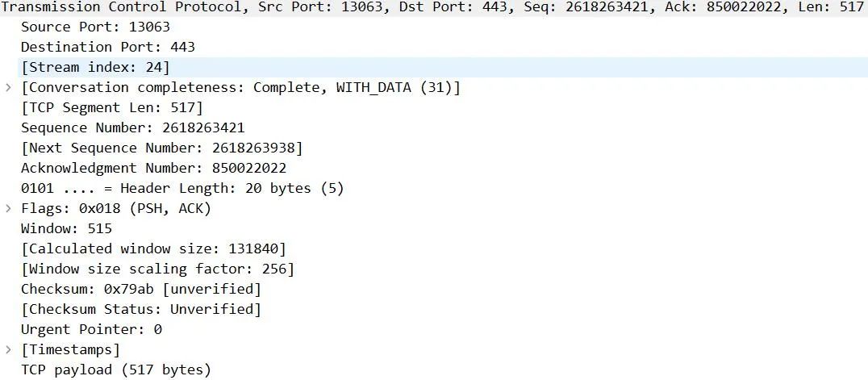Select the Source Port: 13063 field
Screen dimensions: 868x380
(x=95, y=27)
